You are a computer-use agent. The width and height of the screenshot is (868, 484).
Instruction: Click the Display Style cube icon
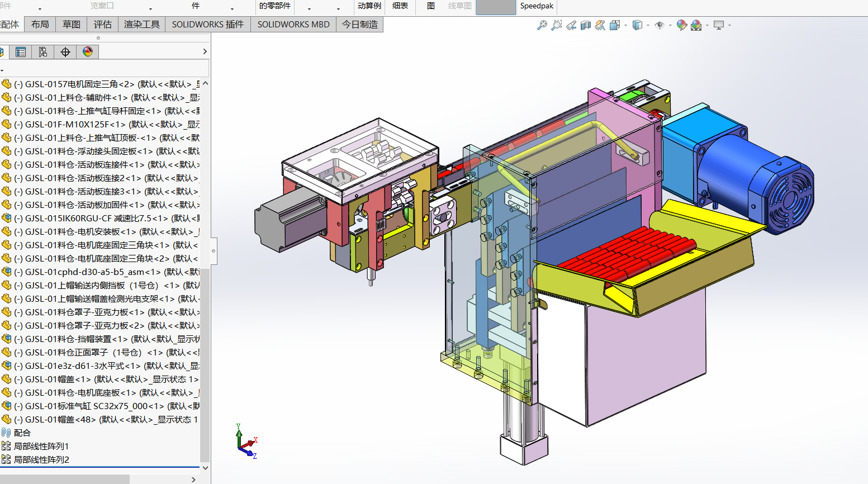point(637,25)
